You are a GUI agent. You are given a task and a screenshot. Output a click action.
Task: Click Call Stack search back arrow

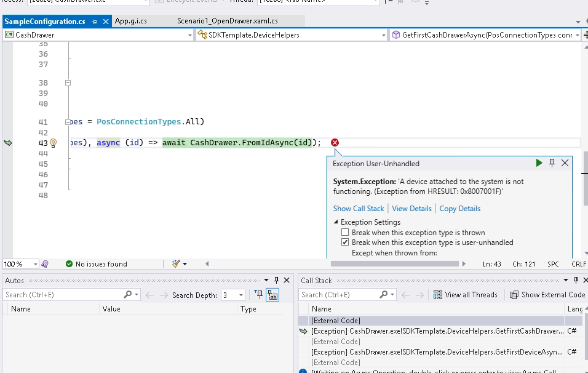point(405,295)
